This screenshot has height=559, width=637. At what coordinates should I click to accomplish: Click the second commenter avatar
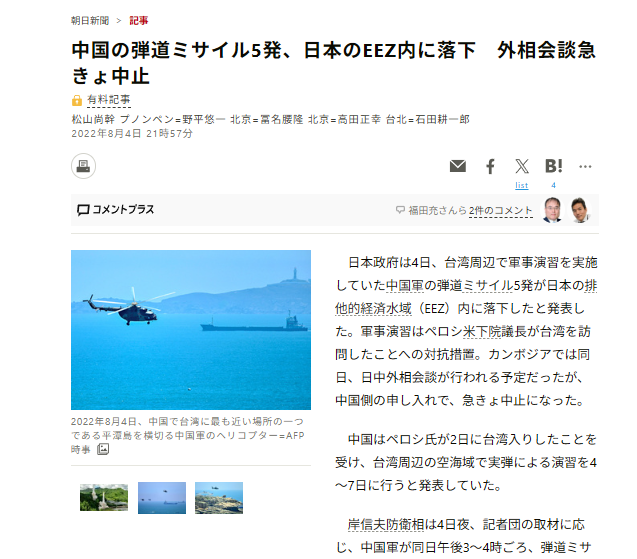580,210
